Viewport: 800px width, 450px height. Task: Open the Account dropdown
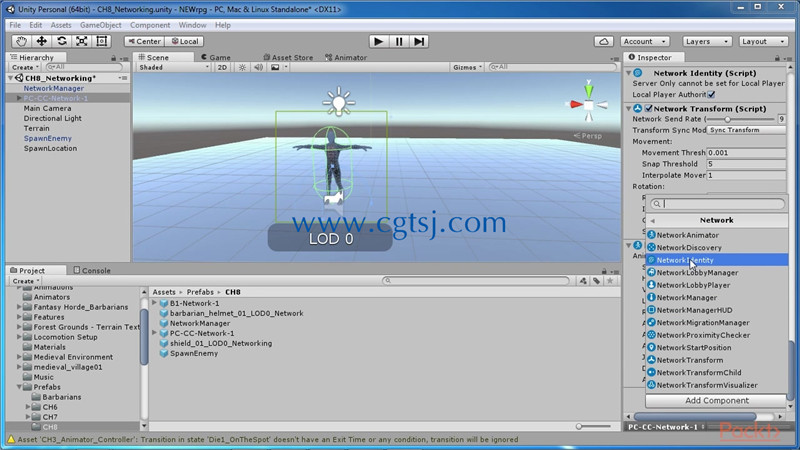pyautogui.click(x=645, y=41)
